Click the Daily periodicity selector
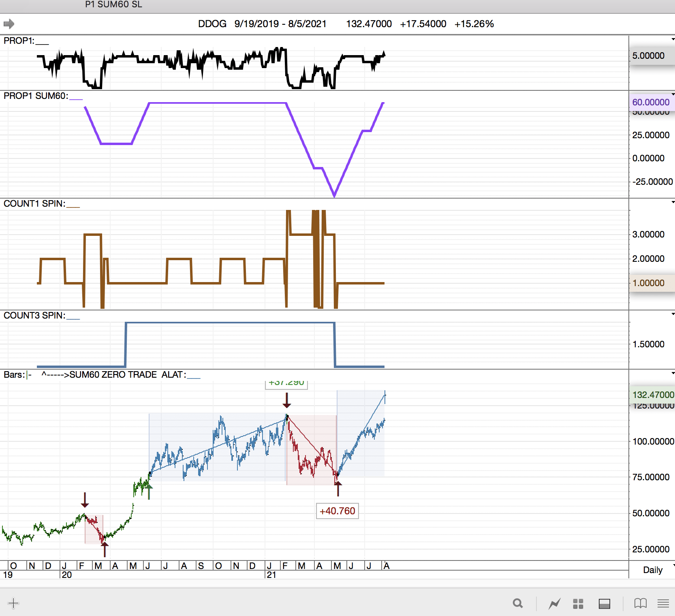The height and width of the screenshot is (616, 675). click(x=653, y=570)
